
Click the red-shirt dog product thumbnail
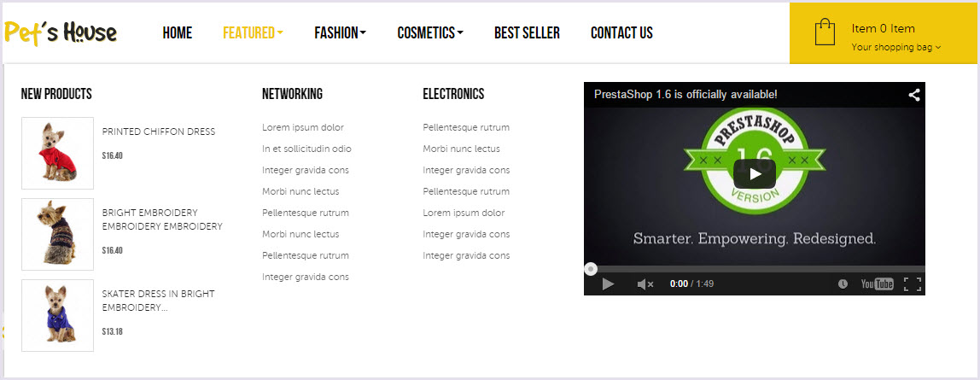57,153
